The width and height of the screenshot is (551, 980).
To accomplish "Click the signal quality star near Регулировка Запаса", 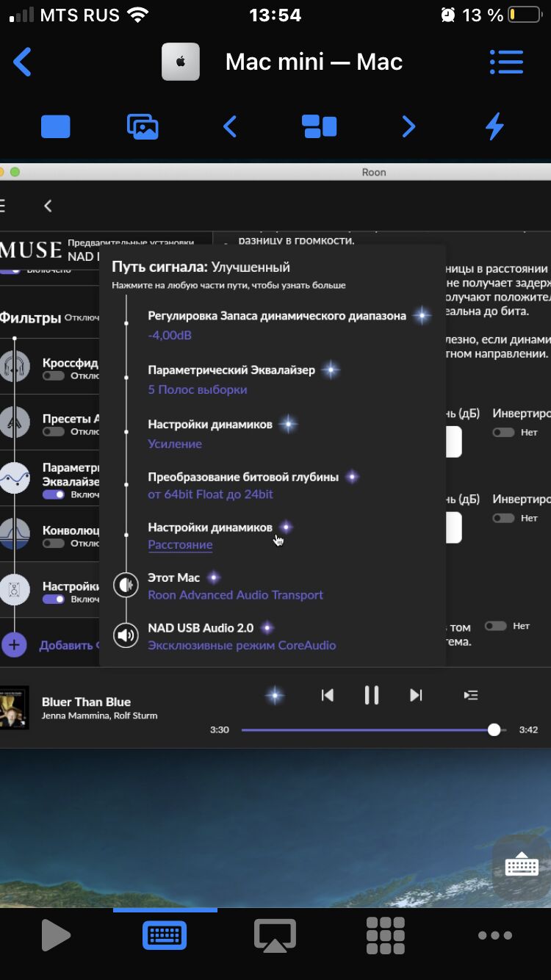I will tap(422, 316).
